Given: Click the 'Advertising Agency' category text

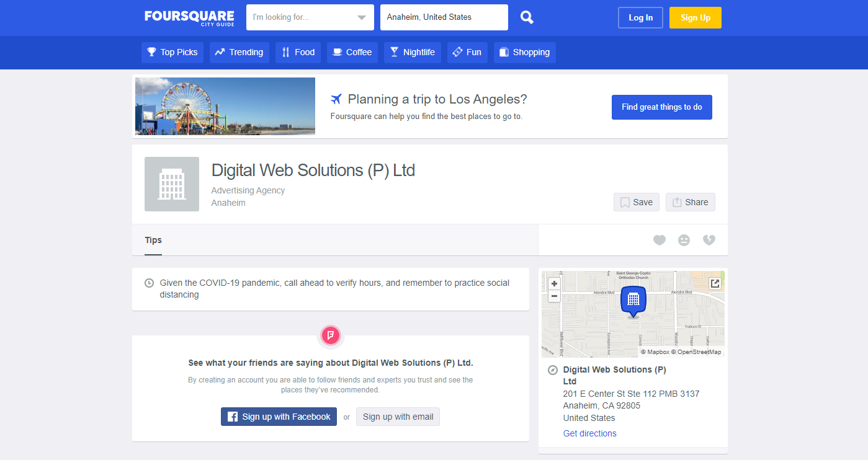Looking at the screenshot, I should pyautogui.click(x=248, y=190).
